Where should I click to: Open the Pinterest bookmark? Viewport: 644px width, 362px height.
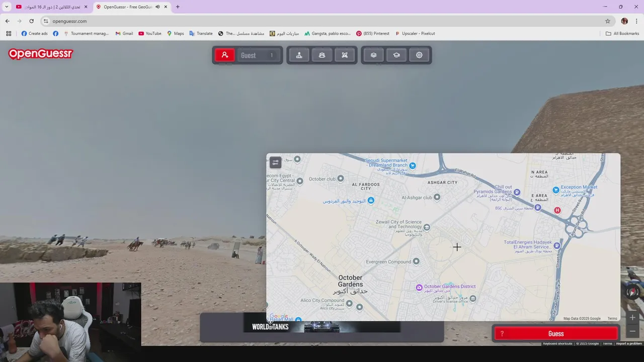373,34
